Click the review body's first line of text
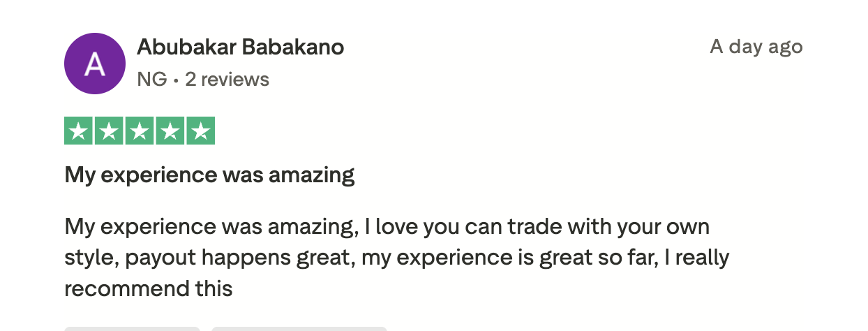Viewport: 868px width, 331px height. [x=387, y=227]
